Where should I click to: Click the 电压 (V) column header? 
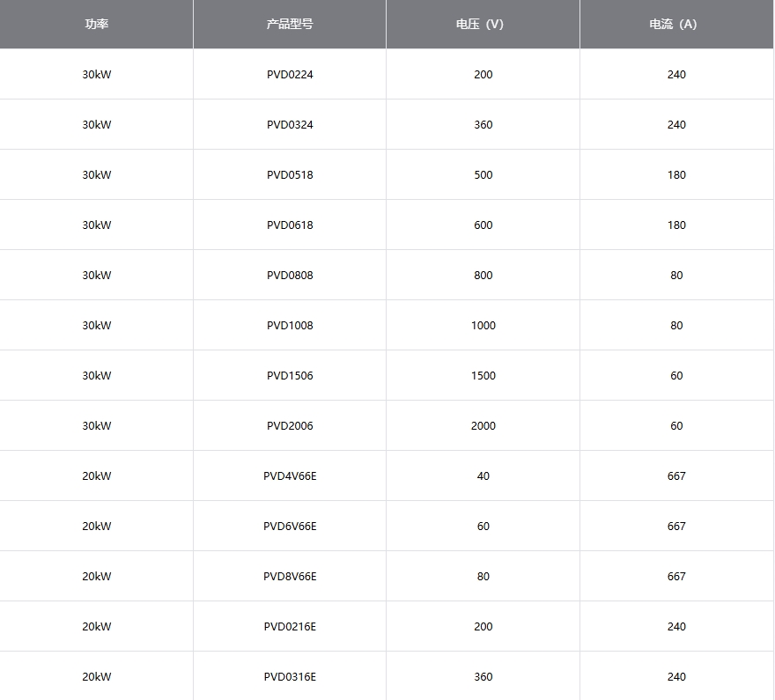point(483,24)
